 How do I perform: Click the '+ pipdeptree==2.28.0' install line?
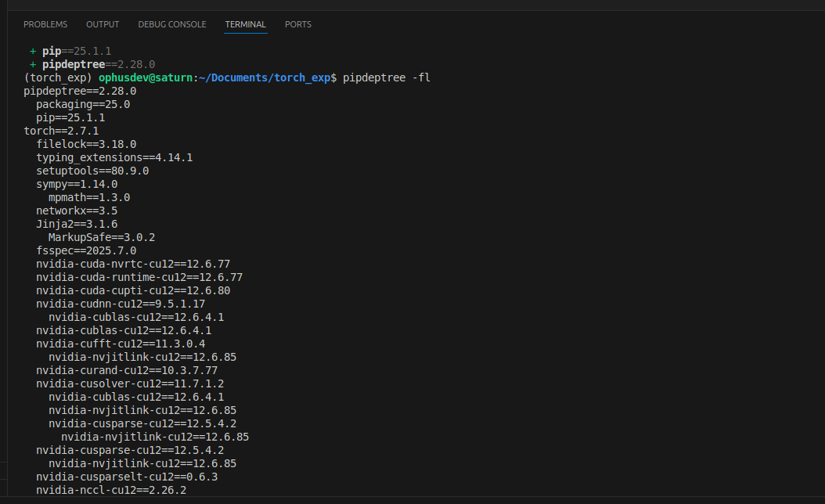point(92,64)
